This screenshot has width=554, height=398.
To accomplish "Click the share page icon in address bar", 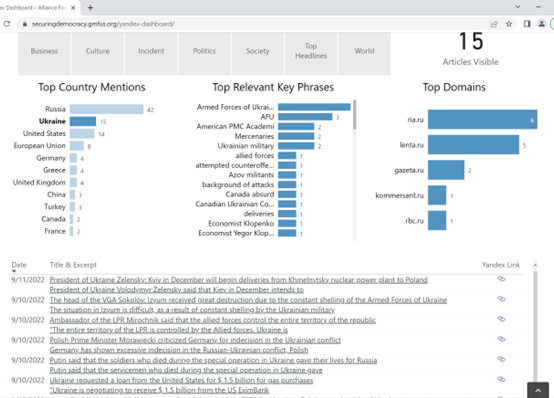I will coord(494,24).
